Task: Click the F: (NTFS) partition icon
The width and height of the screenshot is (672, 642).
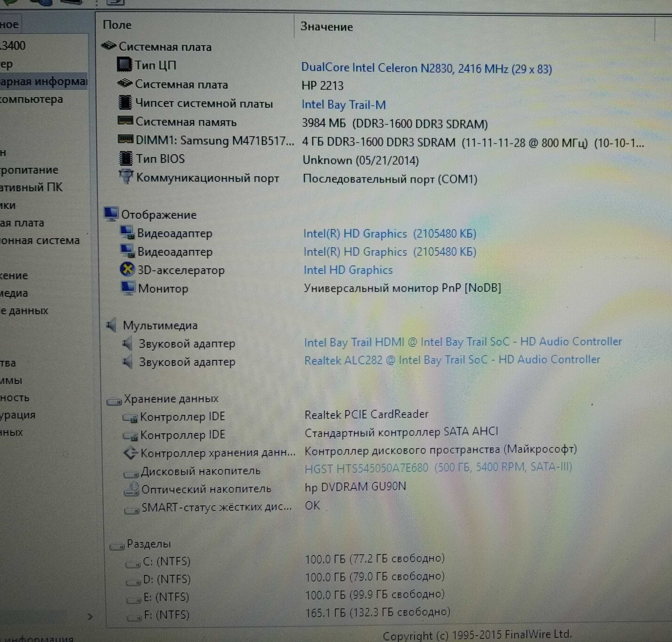Action: coord(134,618)
